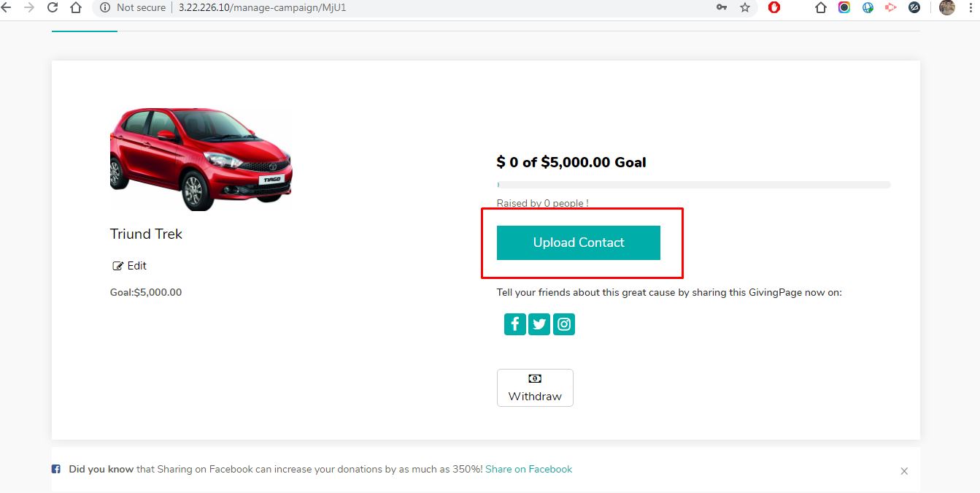Navigate back to previous page
This screenshot has width=980, height=493.
click(7, 7)
